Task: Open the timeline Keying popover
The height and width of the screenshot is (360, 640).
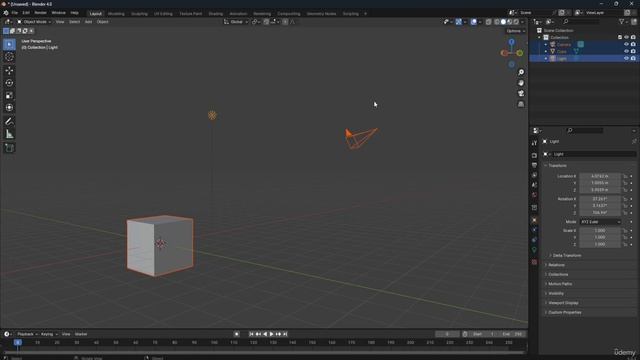Action: (49, 334)
